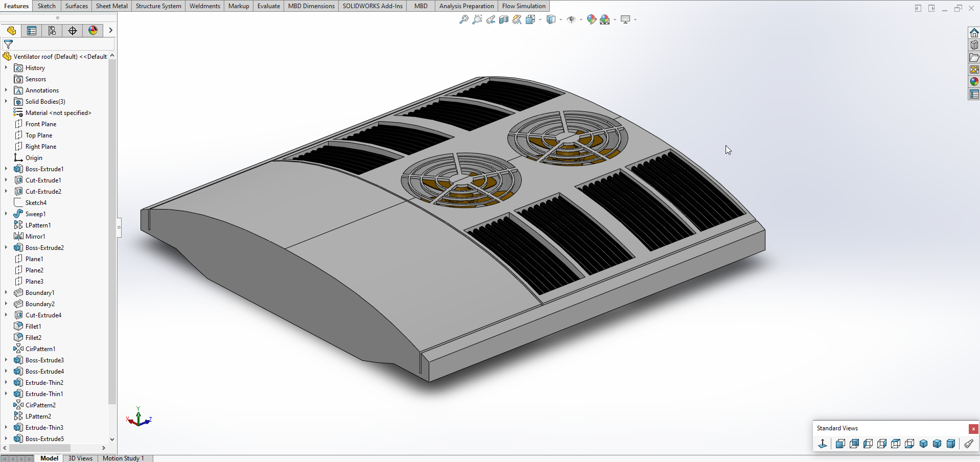
Task: Expand the Solid Bodies(3) folder
Action: [x=6, y=102]
